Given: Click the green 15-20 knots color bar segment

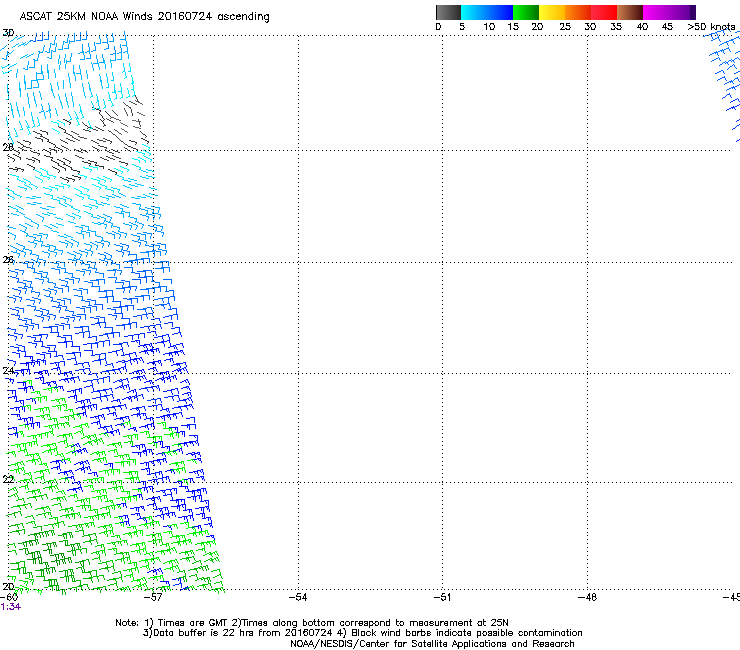Looking at the screenshot, I should [x=526, y=12].
